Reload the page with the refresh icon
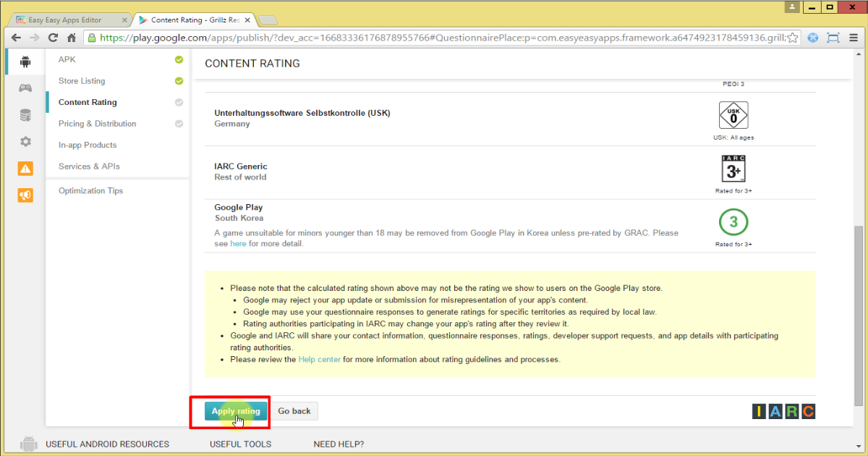This screenshot has width=868, height=456. pyautogui.click(x=52, y=38)
